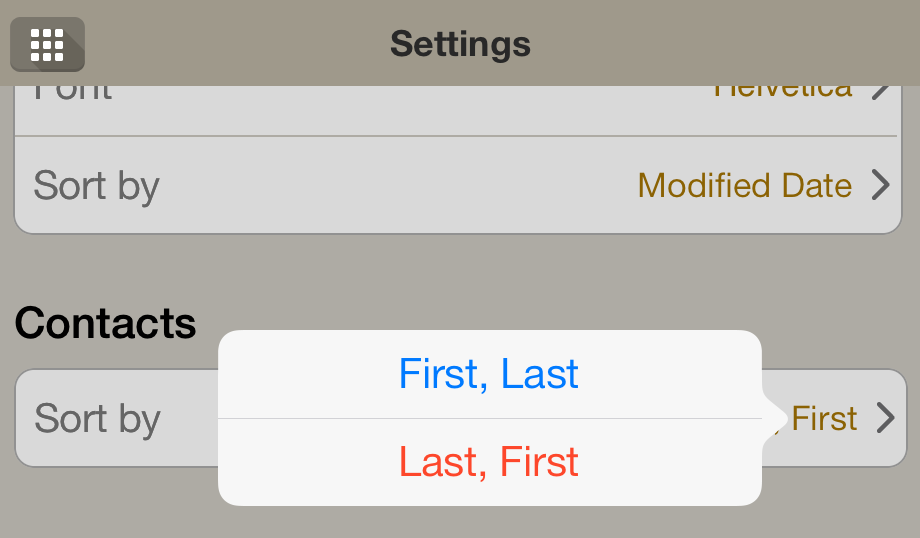Tap the Sort by label above Contacts
Screen dimensions: 920x538
point(97,187)
